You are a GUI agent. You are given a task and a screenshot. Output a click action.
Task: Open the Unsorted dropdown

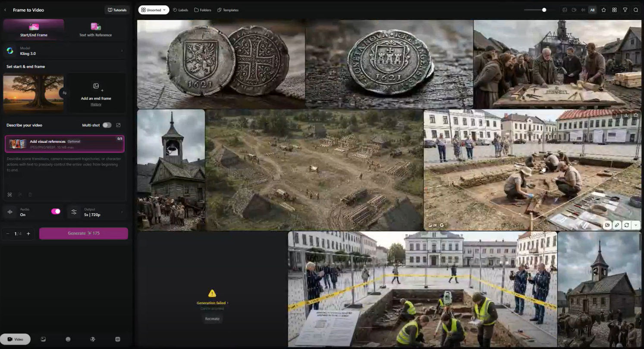154,10
